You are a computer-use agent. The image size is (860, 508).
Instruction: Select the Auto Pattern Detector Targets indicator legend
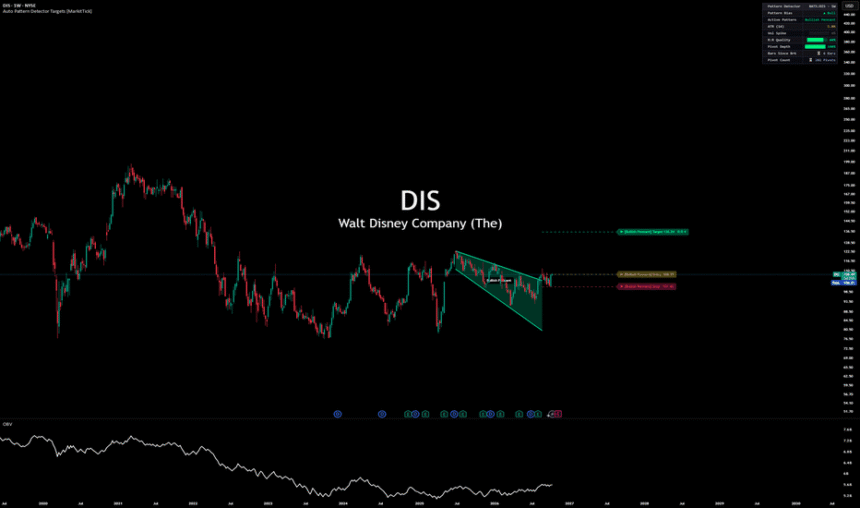tap(47, 11)
